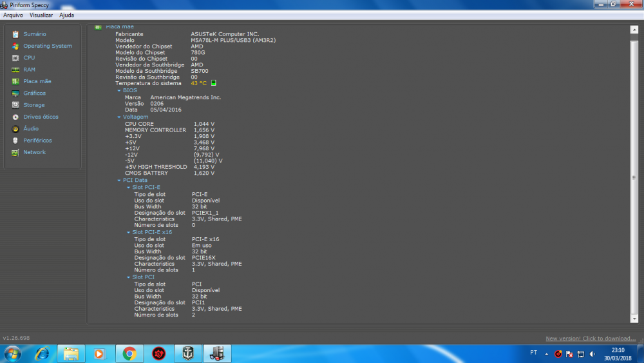Open the Arquivo menu
644x363 pixels.
pos(13,15)
